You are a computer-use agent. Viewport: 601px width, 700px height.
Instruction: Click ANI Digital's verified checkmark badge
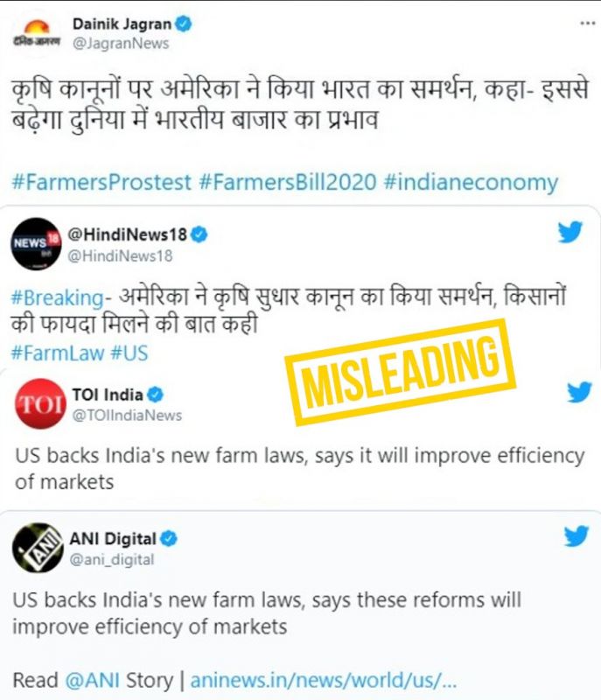pos(169,539)
